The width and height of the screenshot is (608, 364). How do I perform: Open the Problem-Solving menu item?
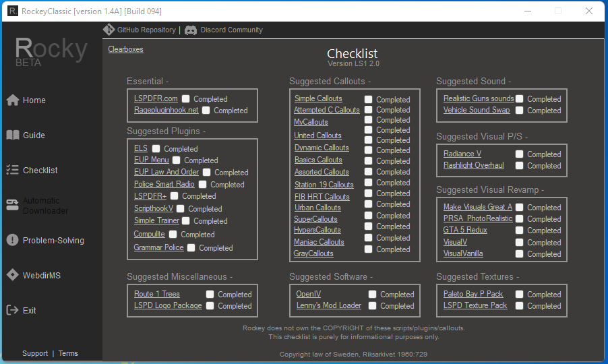pos(53,241)
